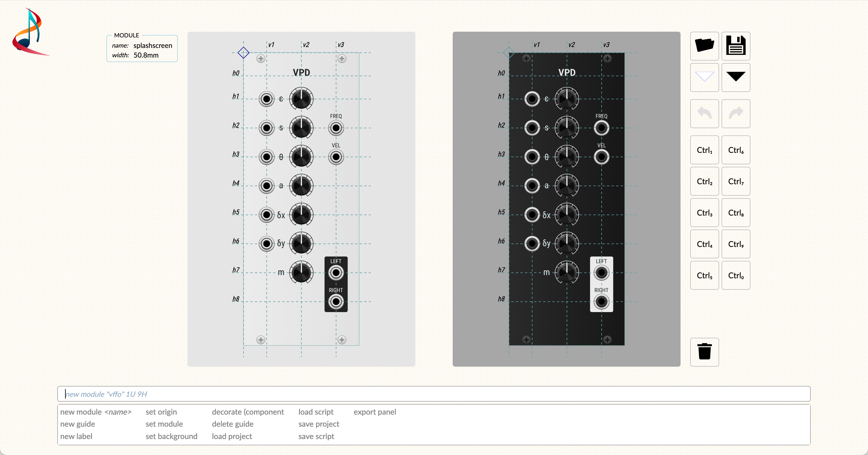Click the module width value '50.8mm'
The height and width of the screenshot is (455, 868).
[146, 55]
